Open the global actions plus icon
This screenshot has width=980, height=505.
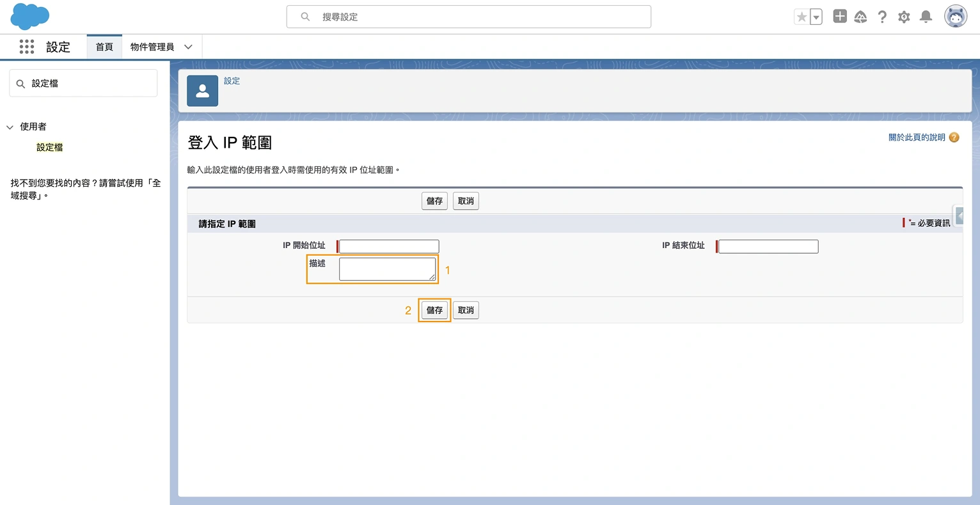tap(839, 16)
